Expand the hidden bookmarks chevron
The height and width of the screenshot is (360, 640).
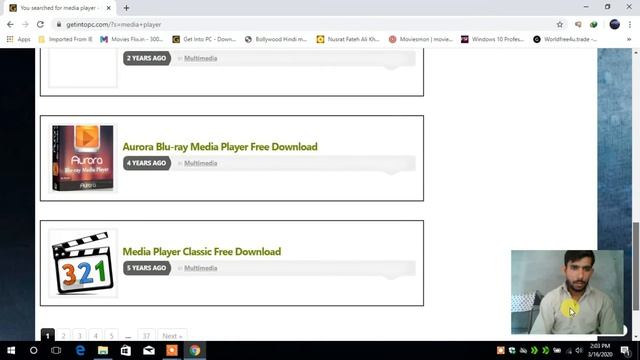tap(629, 39)
